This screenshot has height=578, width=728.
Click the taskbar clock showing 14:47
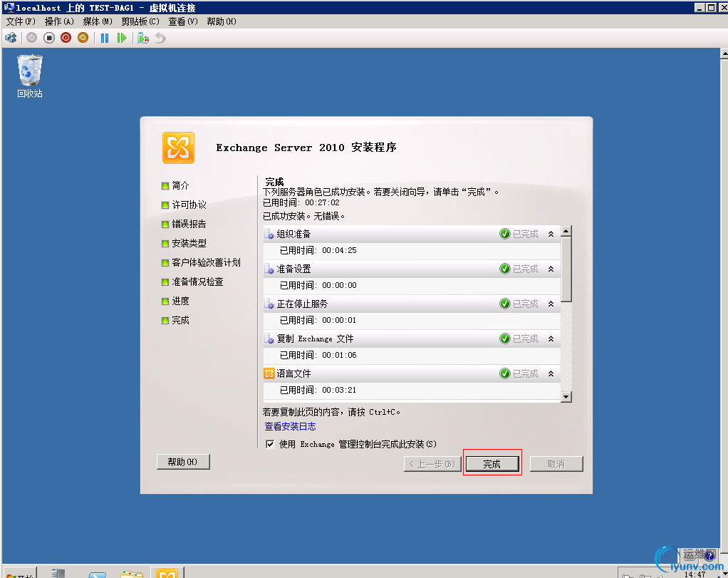coord(695,574)
